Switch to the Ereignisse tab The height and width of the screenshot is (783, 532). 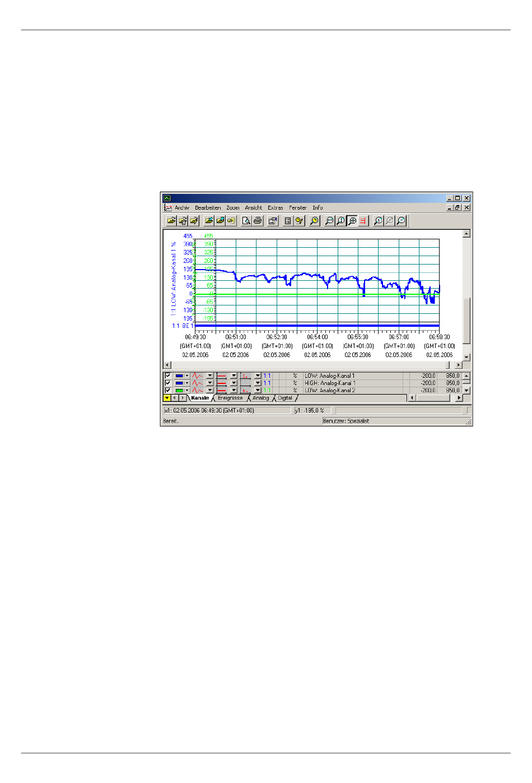[x=230, y=398]
